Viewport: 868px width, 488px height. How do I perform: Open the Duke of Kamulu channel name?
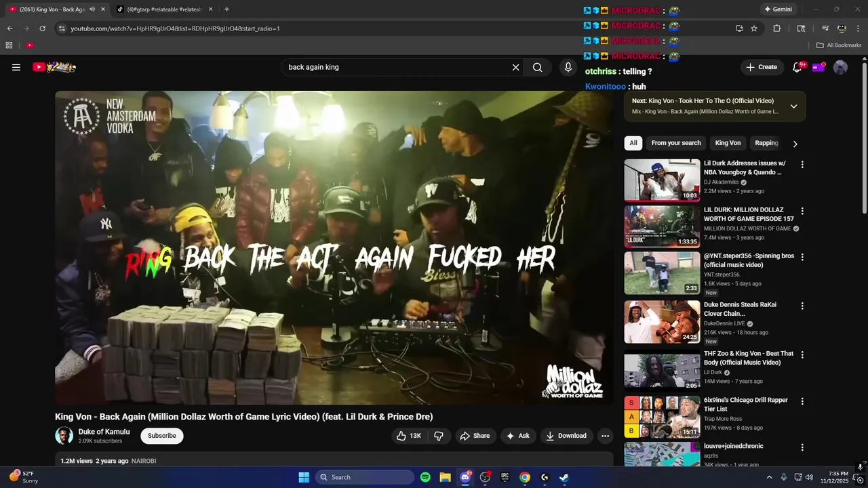pyautogui.click(x=104, y=432)
